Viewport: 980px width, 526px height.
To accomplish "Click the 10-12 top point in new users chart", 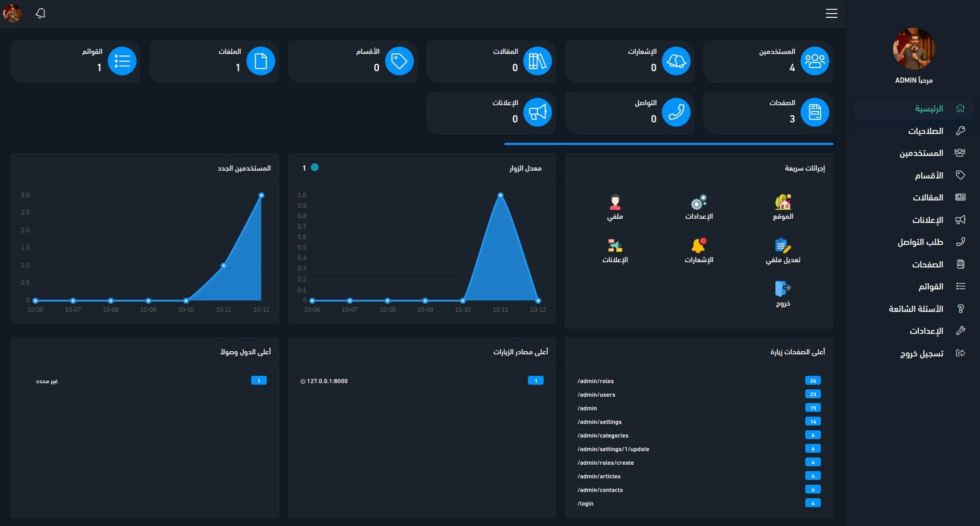I will point(261,195).
